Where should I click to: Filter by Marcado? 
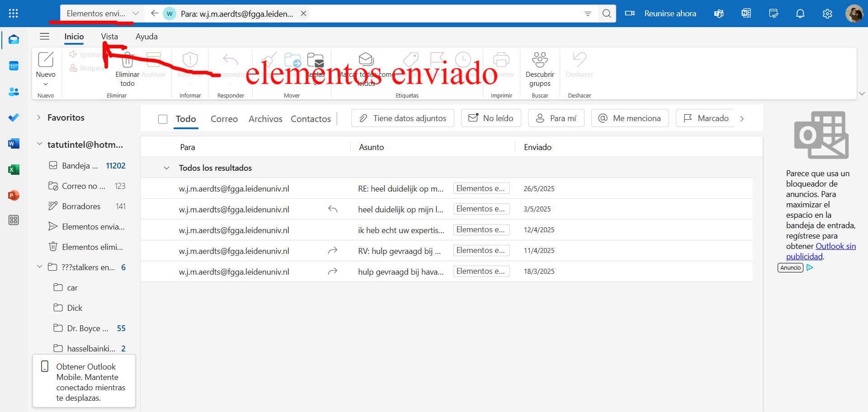706,118
